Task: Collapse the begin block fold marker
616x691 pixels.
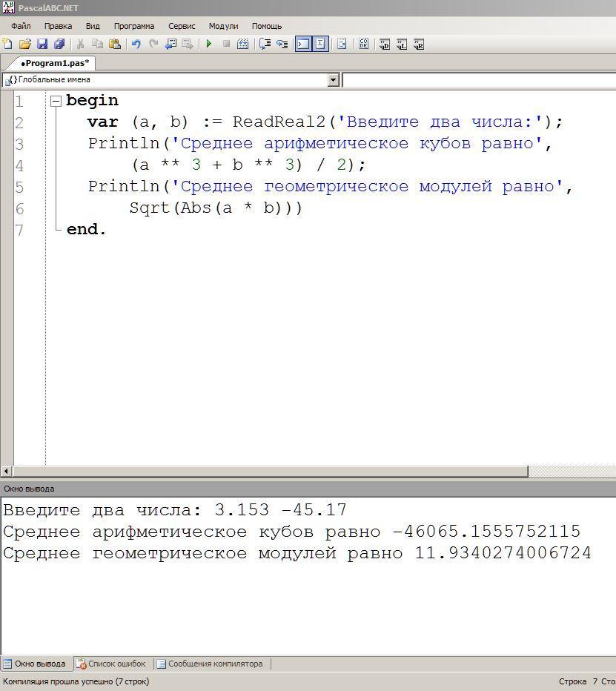Action: 56,102
